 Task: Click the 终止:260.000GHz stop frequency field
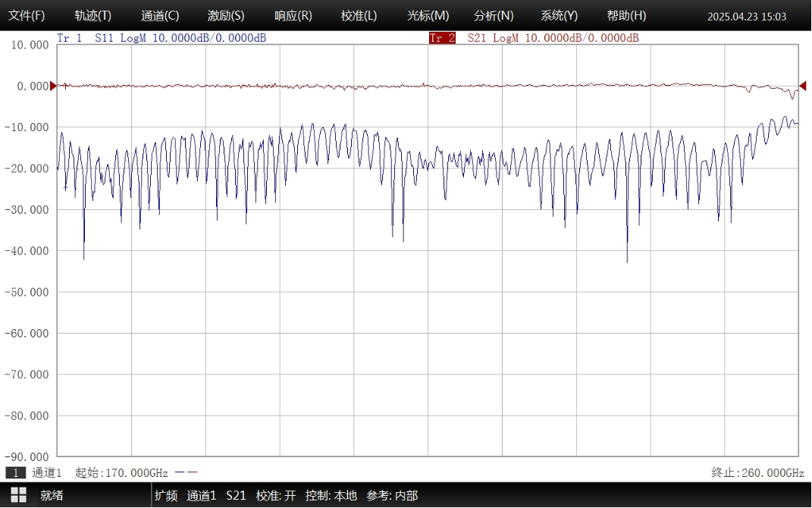[757, 472]
